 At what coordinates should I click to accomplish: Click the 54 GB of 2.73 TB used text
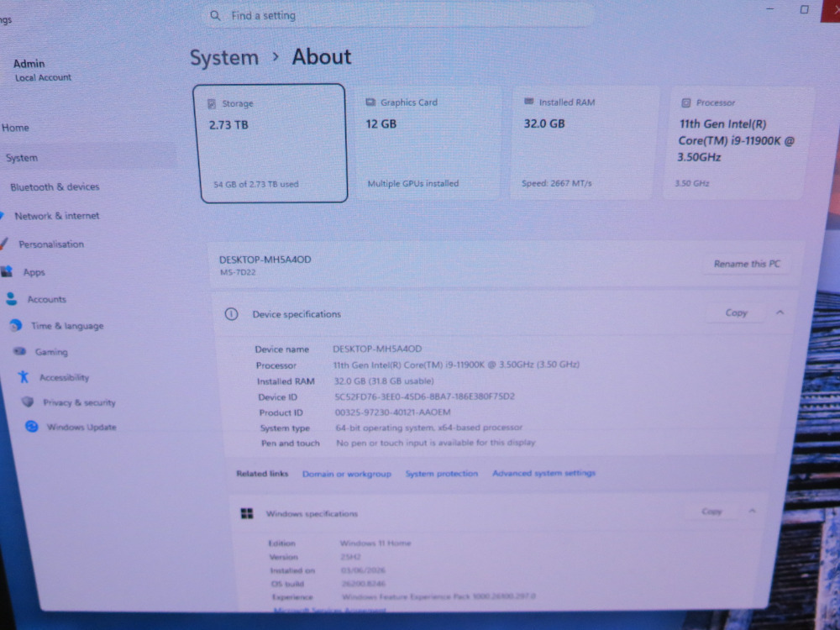[x=255, y=184]
